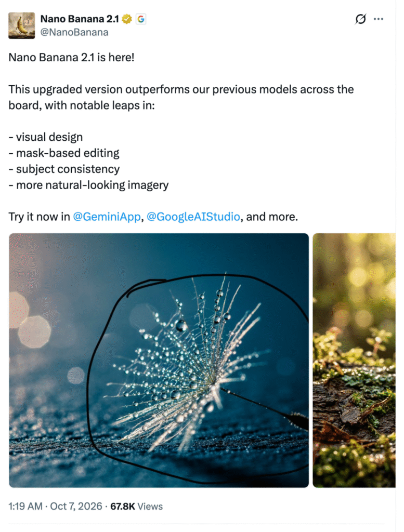Click the large water droplet on dandelion
The width and height of the screenshot is (404, 532).
click(x=181, y=326)
